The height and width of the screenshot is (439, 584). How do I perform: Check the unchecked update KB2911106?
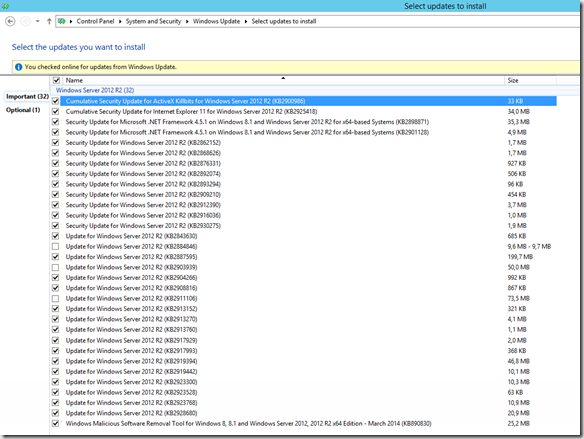pos(55,298)
